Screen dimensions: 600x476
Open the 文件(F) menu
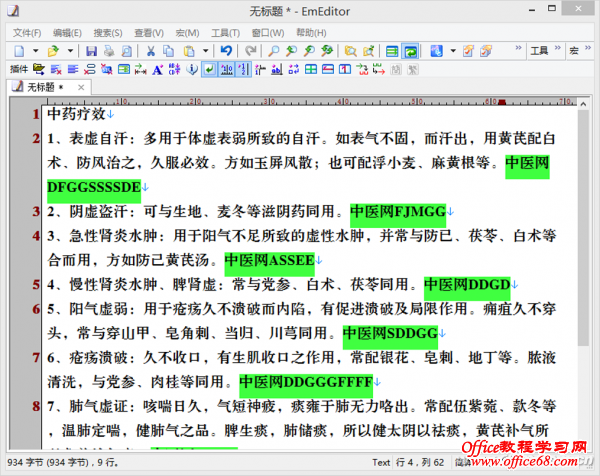[x=27, y=33]
